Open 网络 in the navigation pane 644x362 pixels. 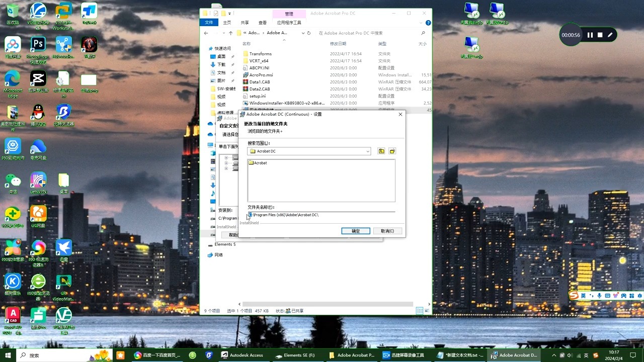[x=218, y=255]
